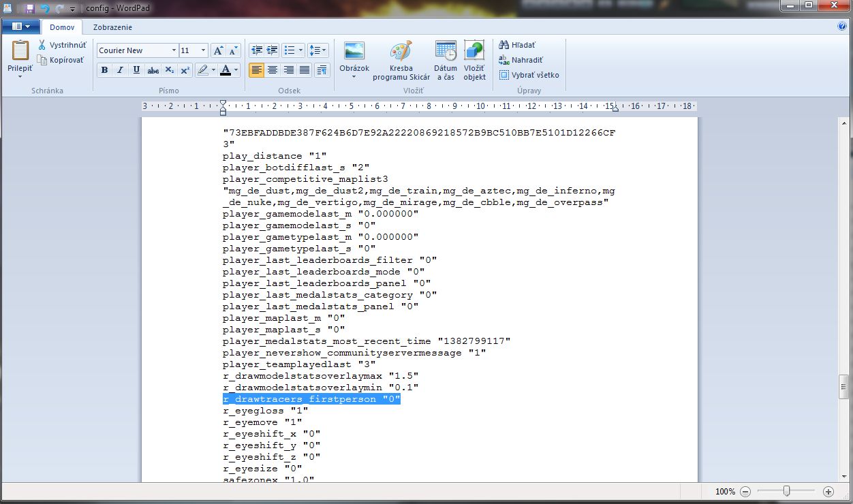Image resolution: width=853 pixels, height=504 pixels.
Task: Insert a Paint drawing (Kresba programu Skicár)
Action: [401, 60]
